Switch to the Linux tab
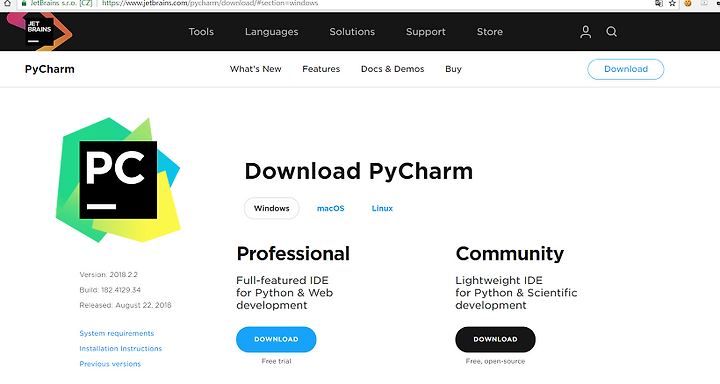Screen dimensions: 720x384 point(382,208)
